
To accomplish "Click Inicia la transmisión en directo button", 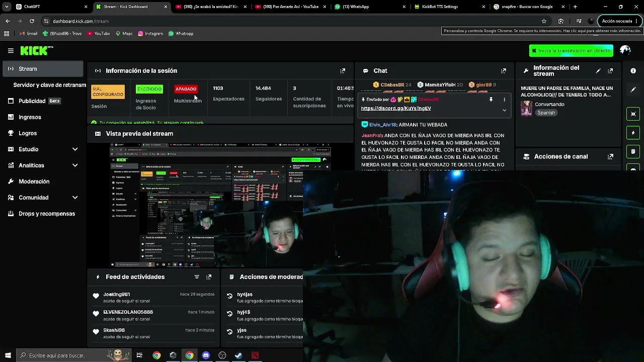I will (x=571, y=51).
